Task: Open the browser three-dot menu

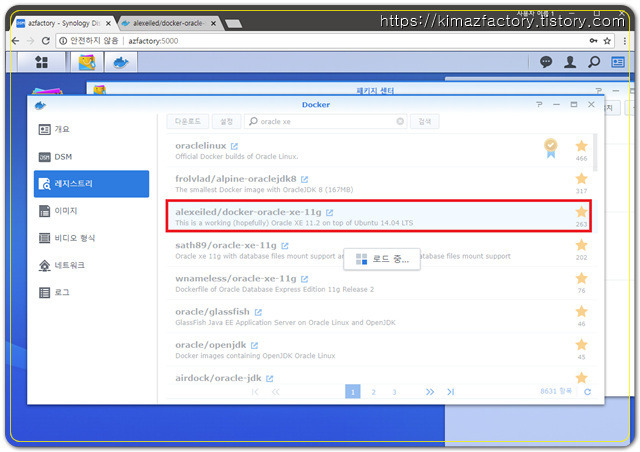Action: (624, 41)
